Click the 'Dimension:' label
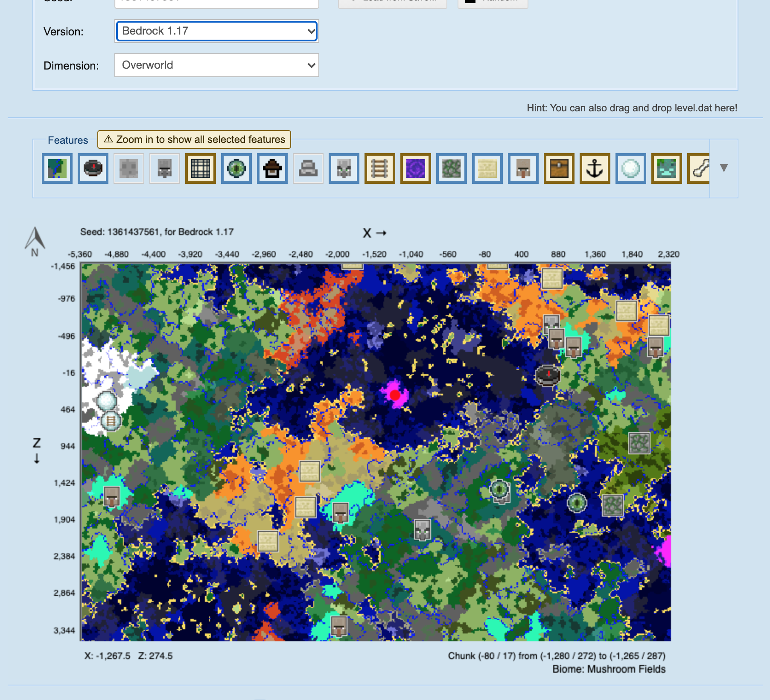 coord(71,66)
